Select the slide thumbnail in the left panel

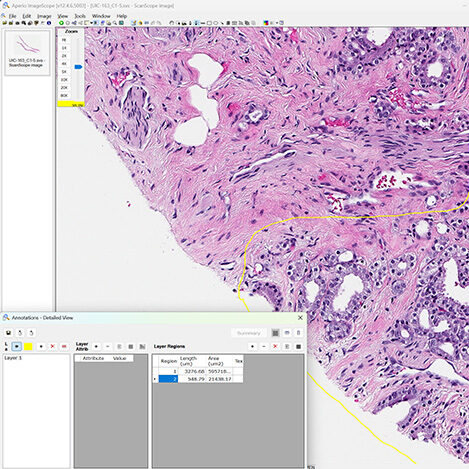click(27, 53)
